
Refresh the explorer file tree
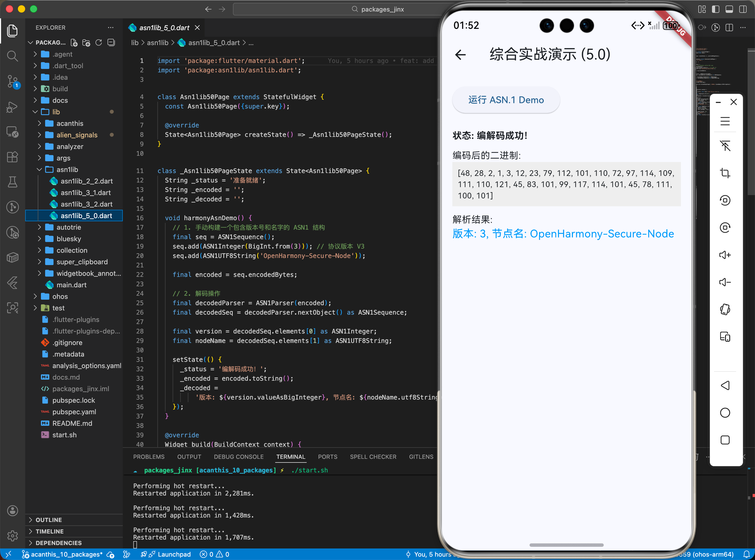pyautogui.click(x=99, y=43)
